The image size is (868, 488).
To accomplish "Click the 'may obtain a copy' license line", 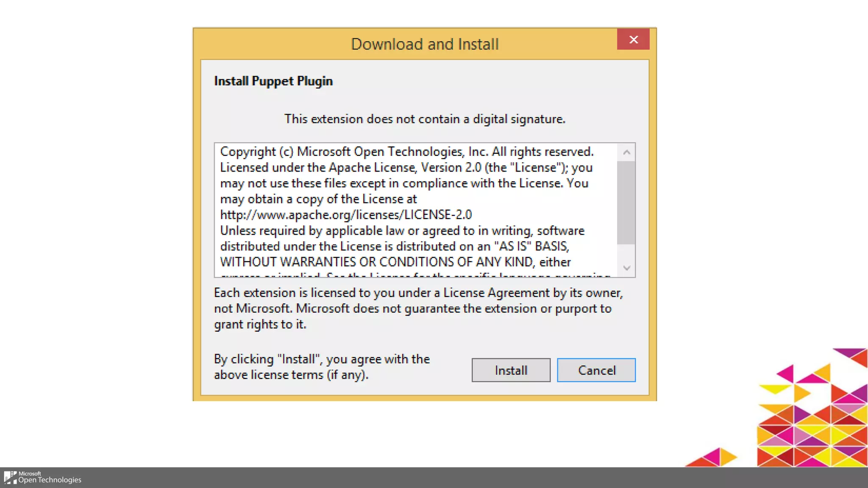I will (x=318, y=199).
